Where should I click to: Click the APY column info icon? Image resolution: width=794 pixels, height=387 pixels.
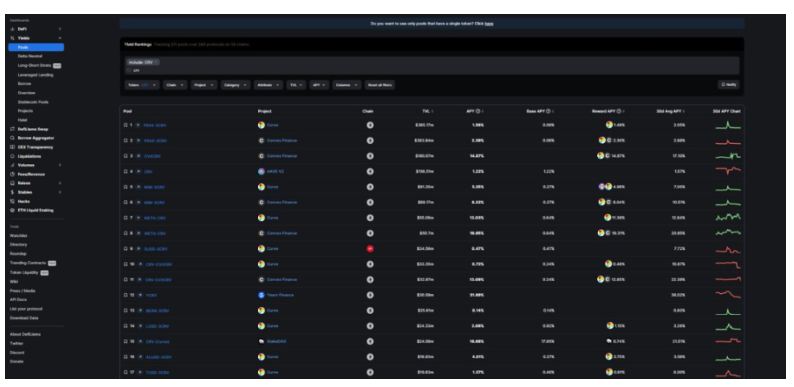point(478,111)
